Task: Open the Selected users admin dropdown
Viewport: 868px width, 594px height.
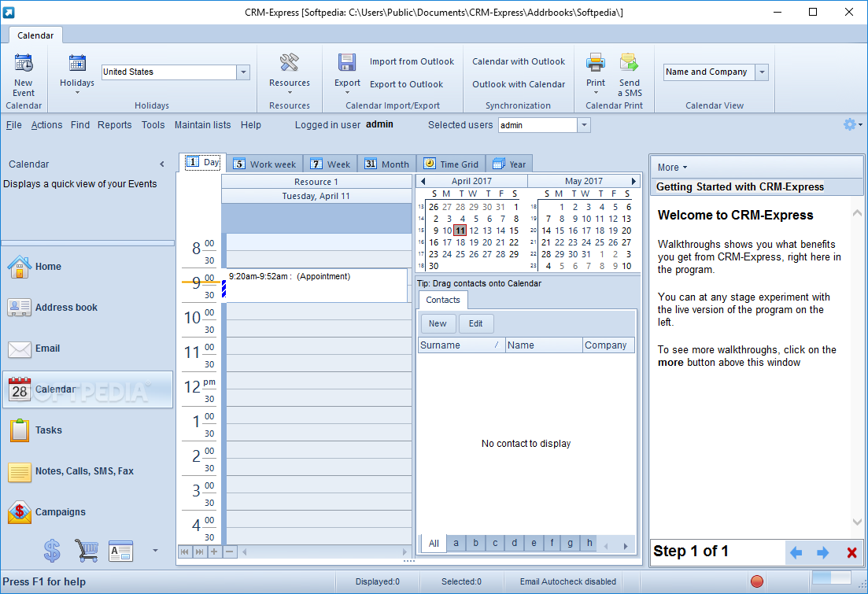Action: click(584, 125)
